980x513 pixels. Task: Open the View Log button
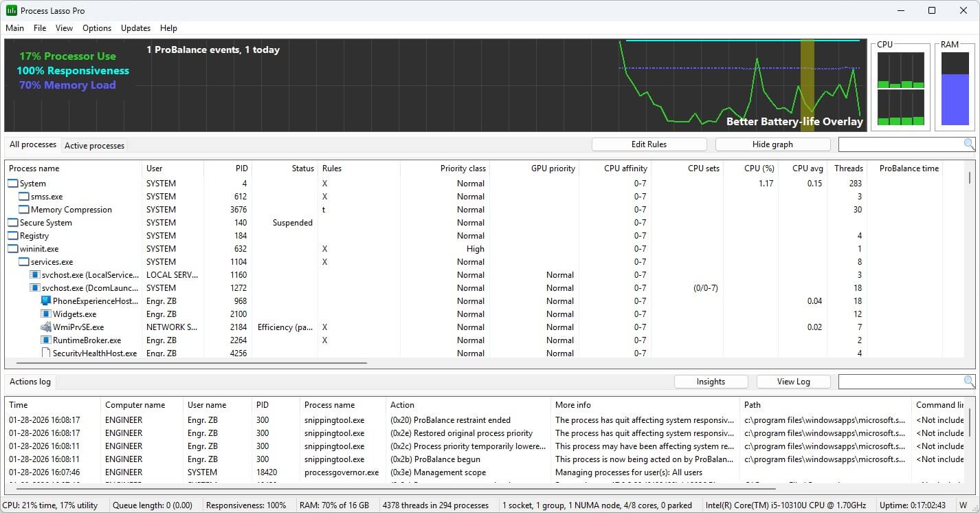[793, 382]
